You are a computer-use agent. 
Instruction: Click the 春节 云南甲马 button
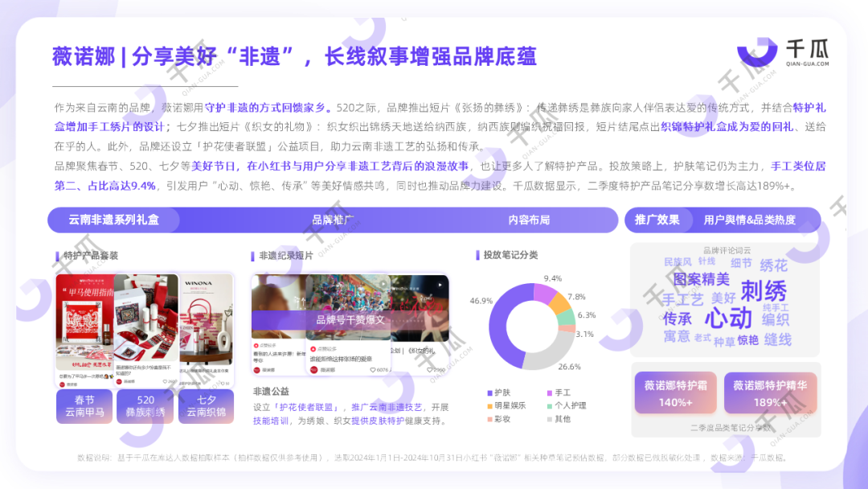pos(84,406)
